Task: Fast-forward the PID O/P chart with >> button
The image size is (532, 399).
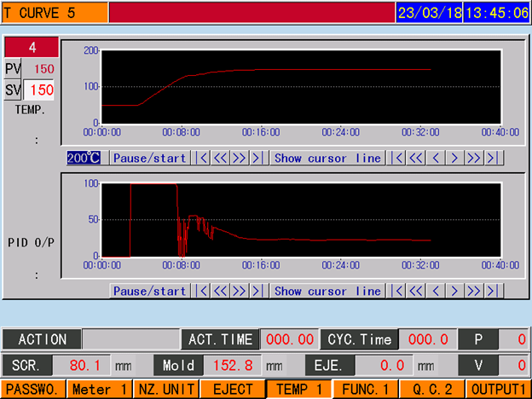Action: pyautogui.click(x=239, y=291)
